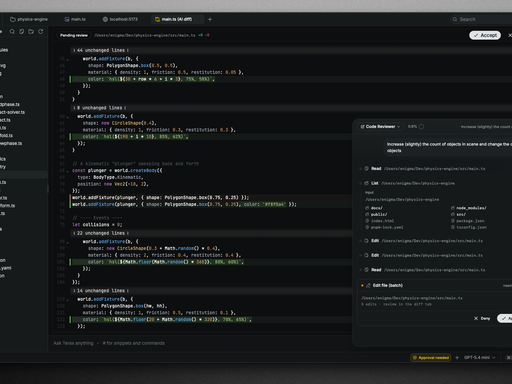Expand the 14 unchanged lines section
This screenshot has width=512, height=384.
click(101, 291)
